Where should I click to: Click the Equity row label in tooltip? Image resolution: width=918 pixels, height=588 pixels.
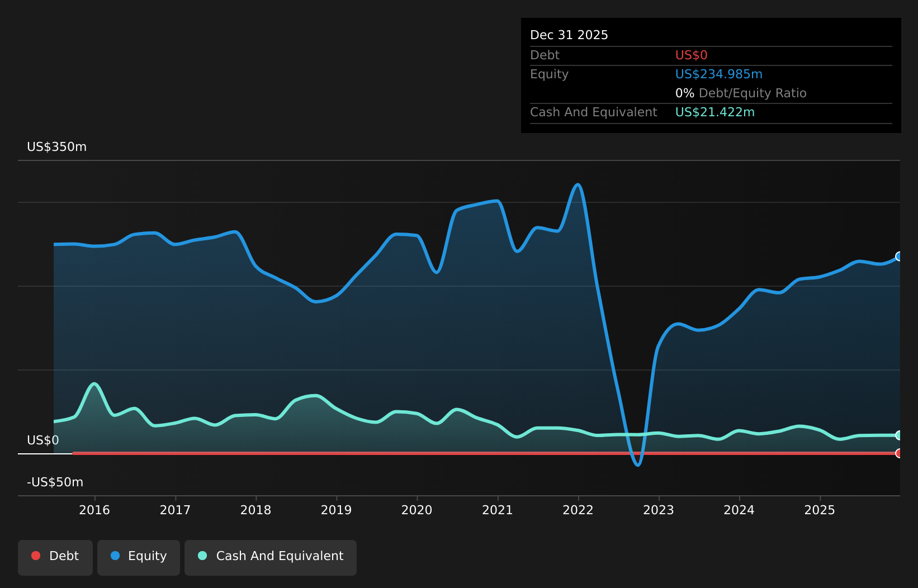coord(549,74)
